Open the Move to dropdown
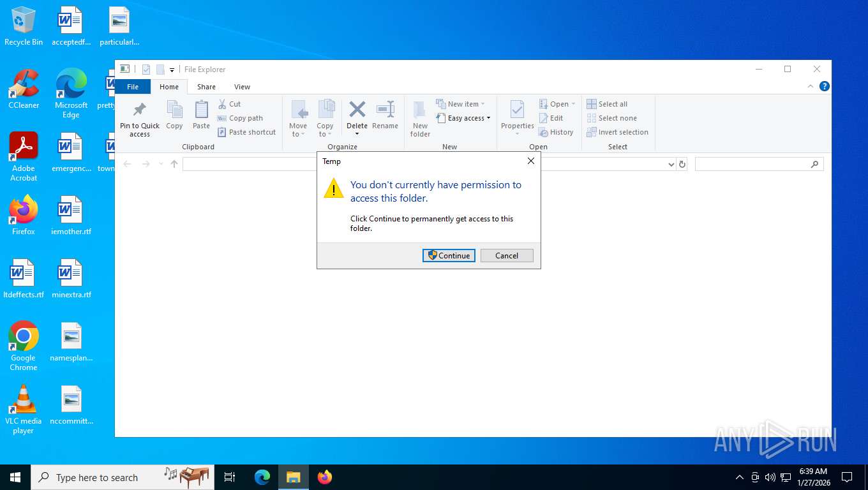Image resolution: width=868 pixels, height=490 pixels. pyautogui.click(x=298, y=118)
